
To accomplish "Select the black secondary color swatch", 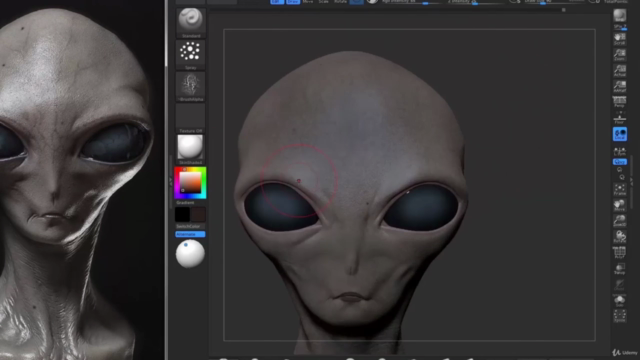I will pos(182,214).
